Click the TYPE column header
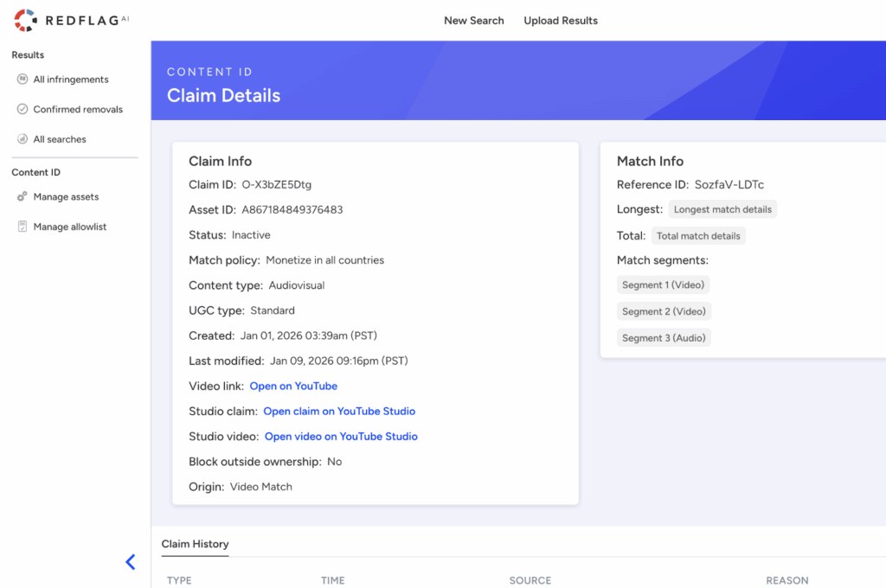The width and height of the screenshot is (886, 588). point(179,580)
